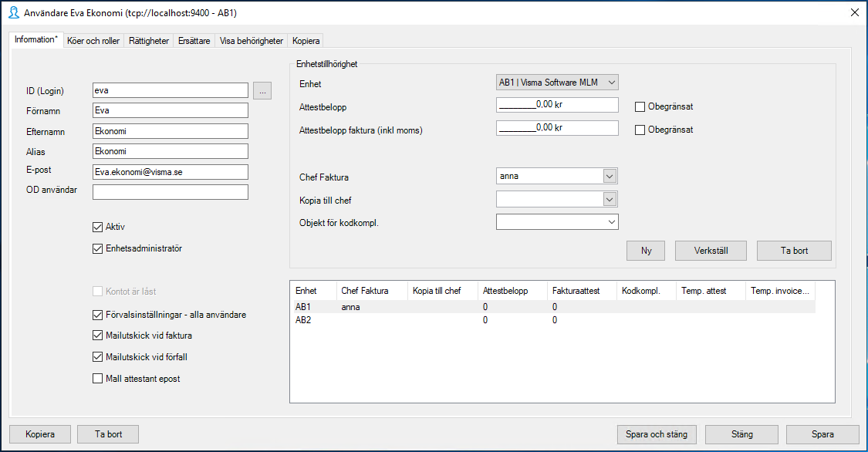The height and width of the screenshot is (452, 868).
Task: Open the Köer och roller tab
Action: click(93, 40)
